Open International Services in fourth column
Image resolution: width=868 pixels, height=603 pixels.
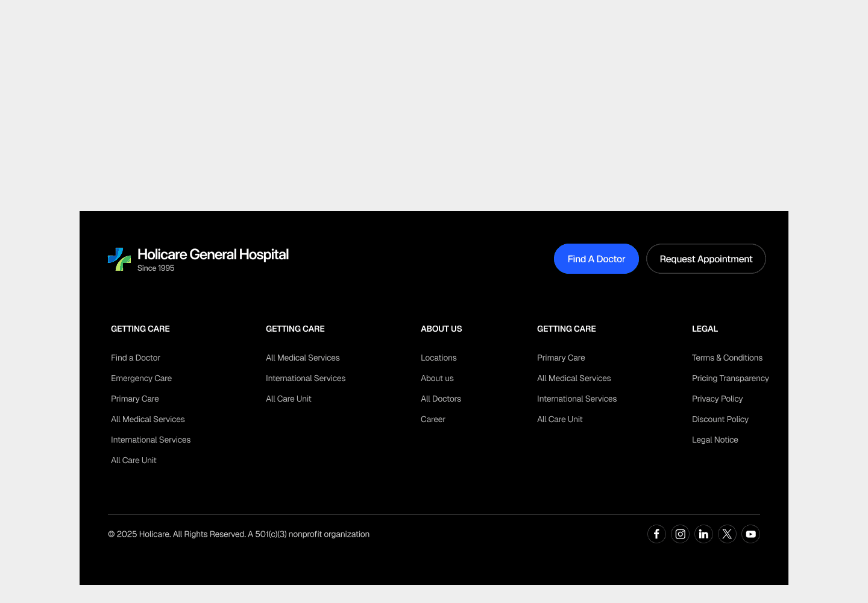point(577,399)
